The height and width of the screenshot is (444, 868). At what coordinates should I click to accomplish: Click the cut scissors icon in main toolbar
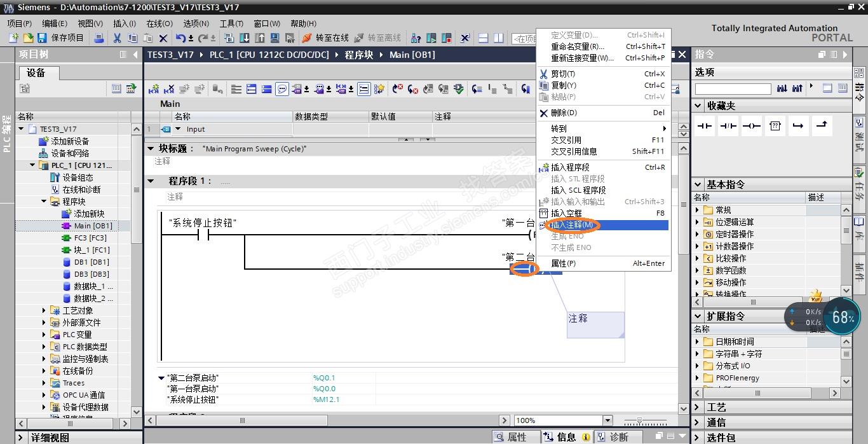(x=118, y=38)
